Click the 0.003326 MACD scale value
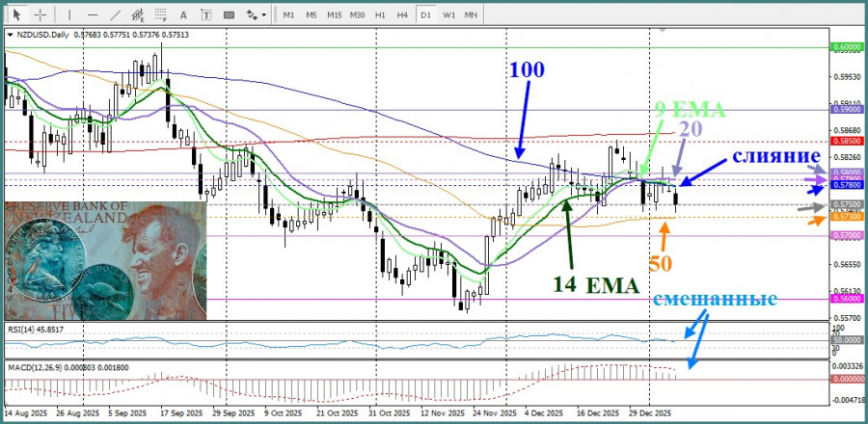 click(x=847, y=366)
